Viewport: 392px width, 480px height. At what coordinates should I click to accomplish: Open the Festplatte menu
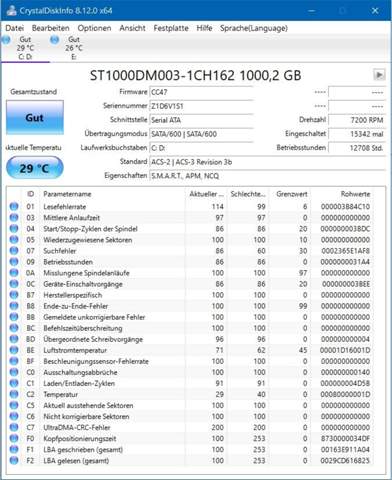coord(171,28)
